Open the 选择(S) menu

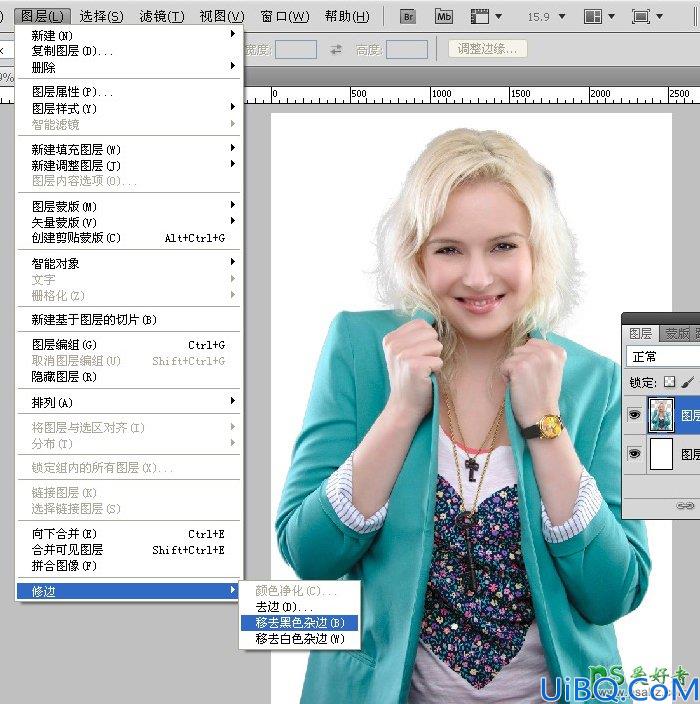(x=101, y=17)
